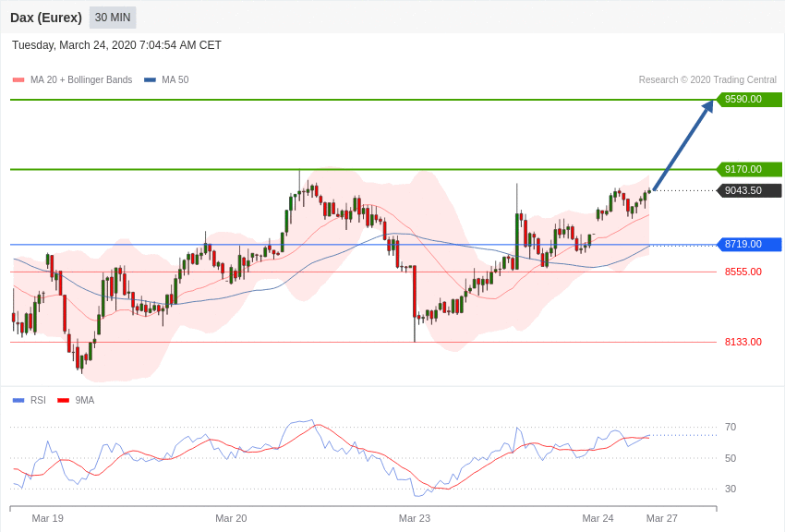Image resolution: width=785 pixels, height=532 pixels.
Task: Click the 9170.00 resistance price label
Action: pyautogui.click(x=750, y=169)
